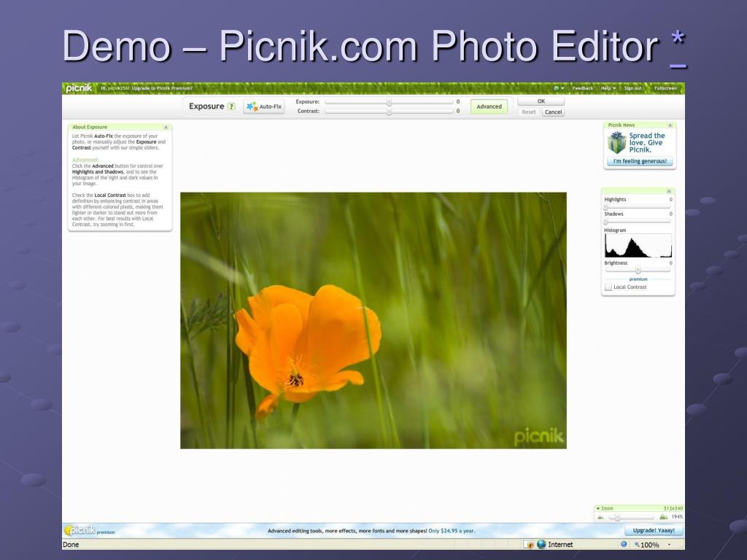This screenshot has height=560, width=747.
Task: Enable the Local Contrast checkbox
Action: 608,287
